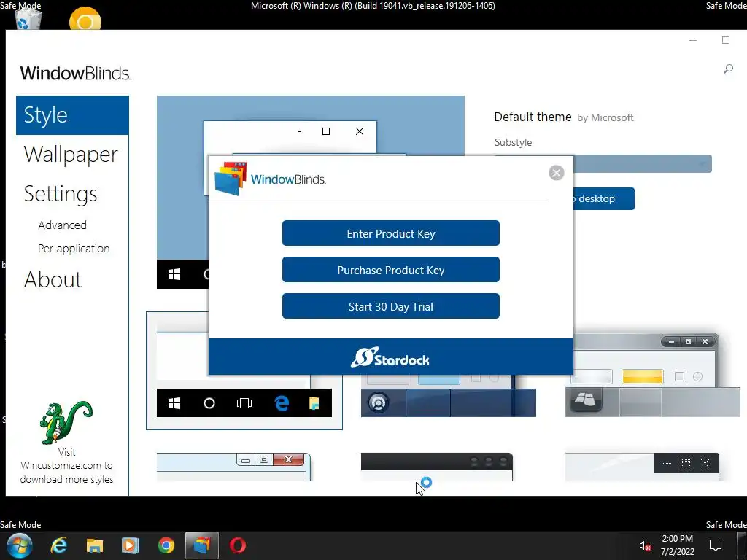The height and width of the screenshot is (560, 747).
Task: Expand the Substyle dropdown
Action: (x=642, y=164)
